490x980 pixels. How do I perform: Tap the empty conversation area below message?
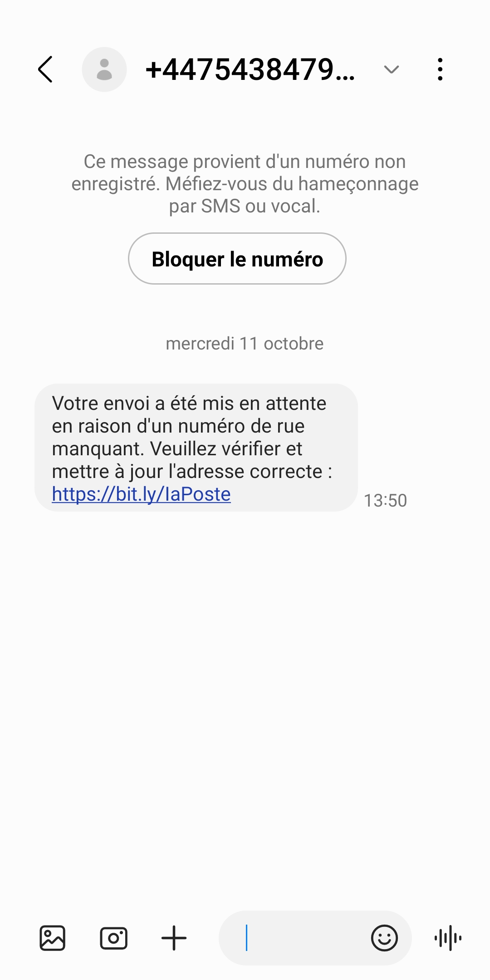click(x=245, y=708)
